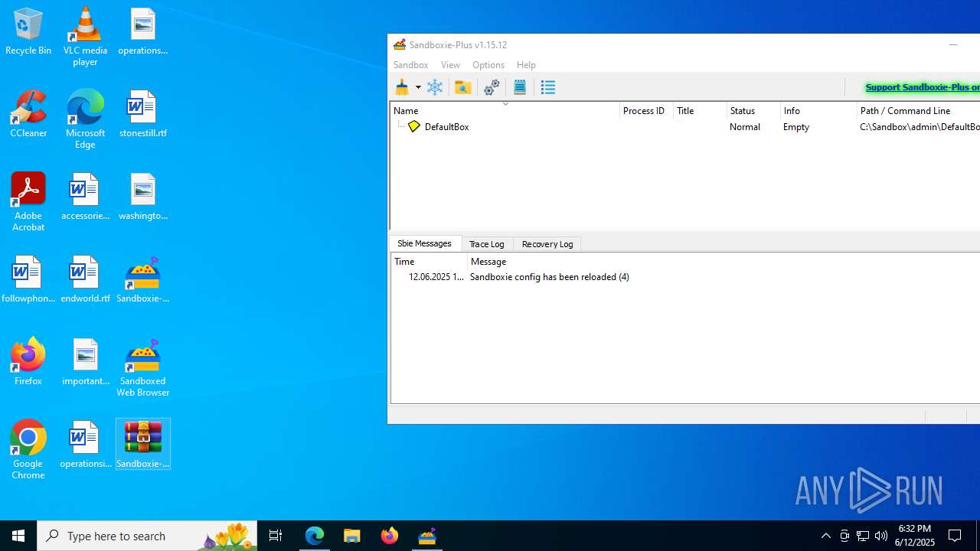Click the 'Empty' info cell
Viewport: 980px width, 551px height.
point(796,127)
